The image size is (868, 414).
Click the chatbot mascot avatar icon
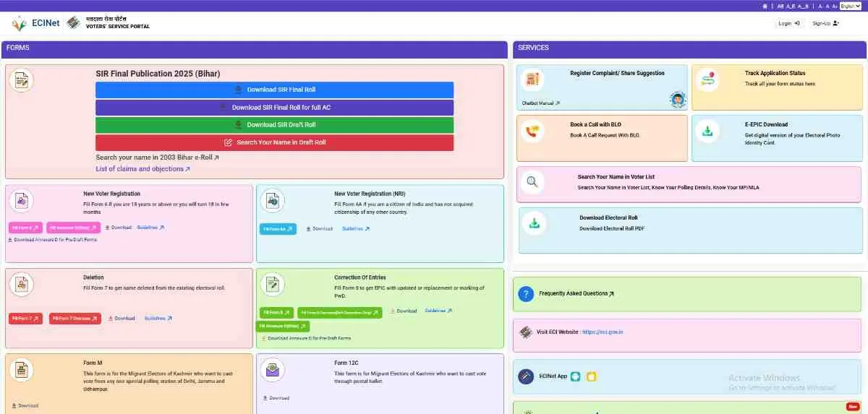(x=678, y=100)
